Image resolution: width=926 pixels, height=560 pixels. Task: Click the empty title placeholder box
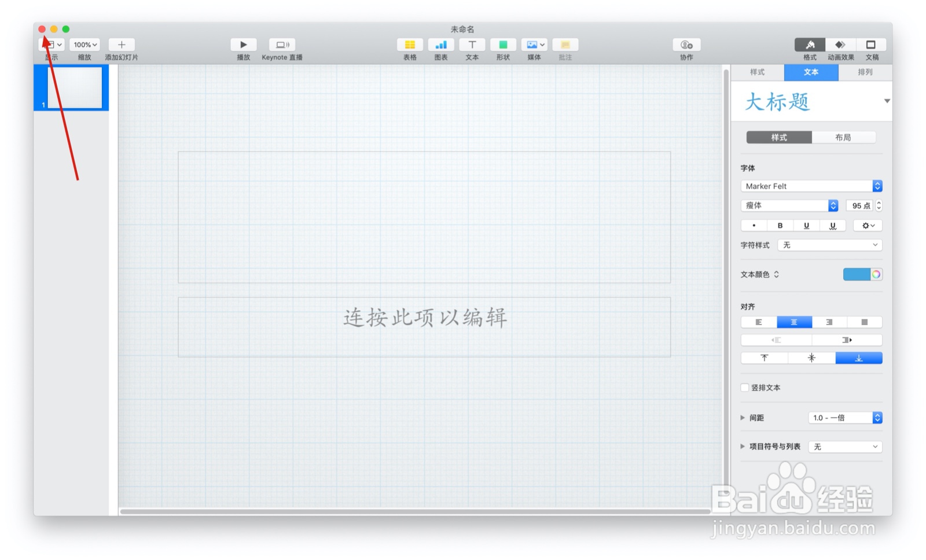424,218
